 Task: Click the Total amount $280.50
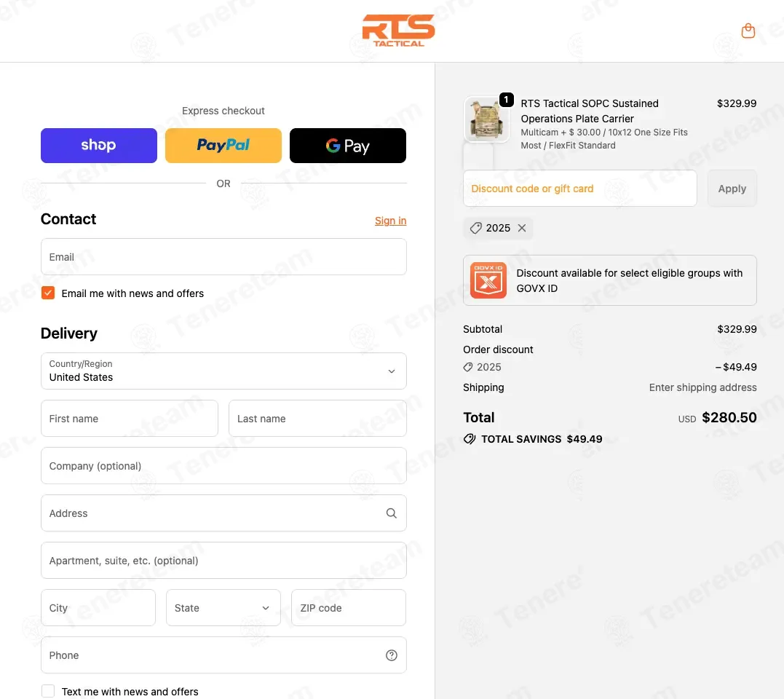(729, 417)
